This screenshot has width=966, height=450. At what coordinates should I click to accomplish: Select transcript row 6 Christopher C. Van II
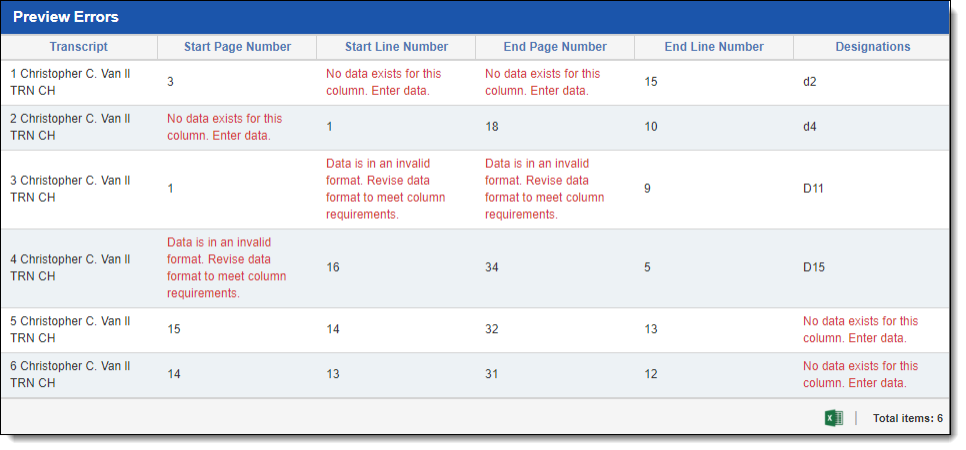click(70, 375)
